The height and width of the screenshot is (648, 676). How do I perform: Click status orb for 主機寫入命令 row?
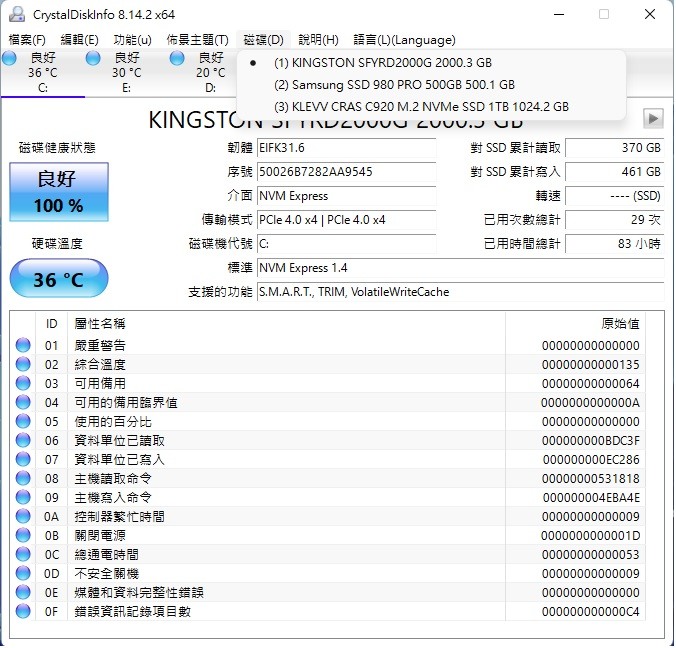point(23,497)
